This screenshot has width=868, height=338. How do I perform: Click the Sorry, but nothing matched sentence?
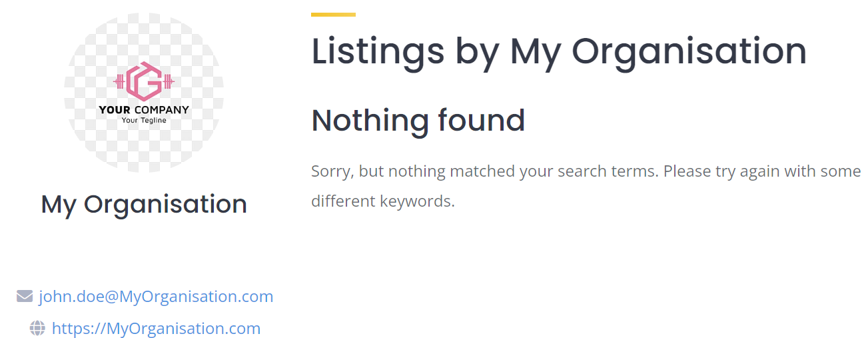pyautogui.click(x=485, y=171)
